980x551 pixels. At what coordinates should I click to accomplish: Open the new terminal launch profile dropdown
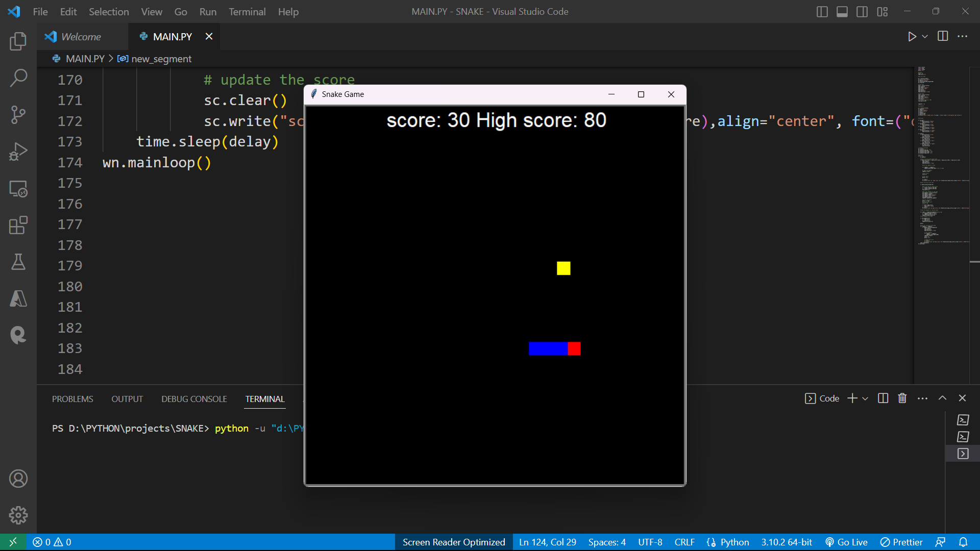pyautogui.click(x=865, y=398)
